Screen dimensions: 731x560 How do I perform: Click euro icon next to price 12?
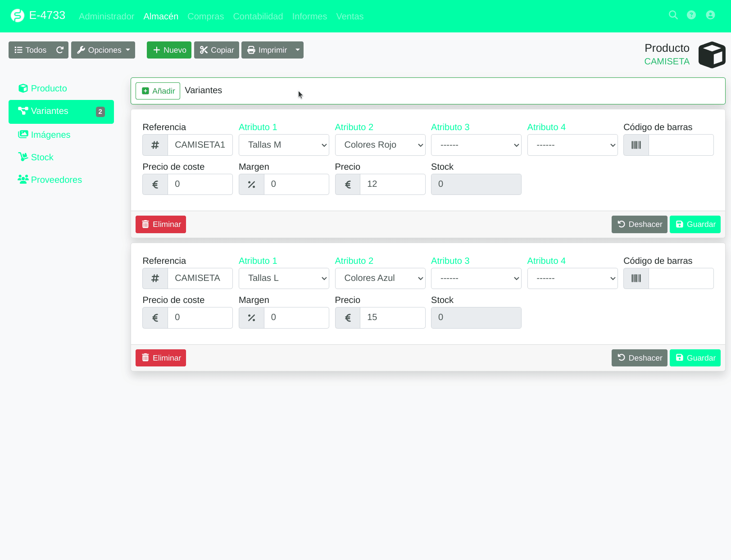(x=348, y=184)
